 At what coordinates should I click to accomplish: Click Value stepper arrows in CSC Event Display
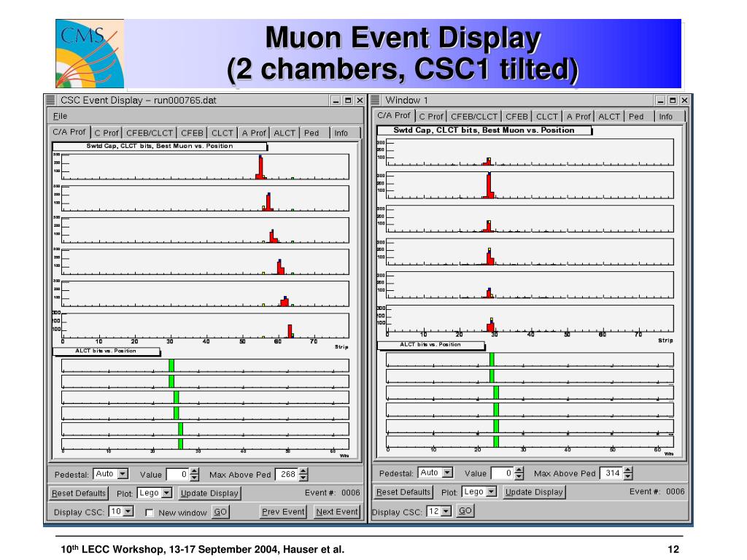click(x=194, y=474)
